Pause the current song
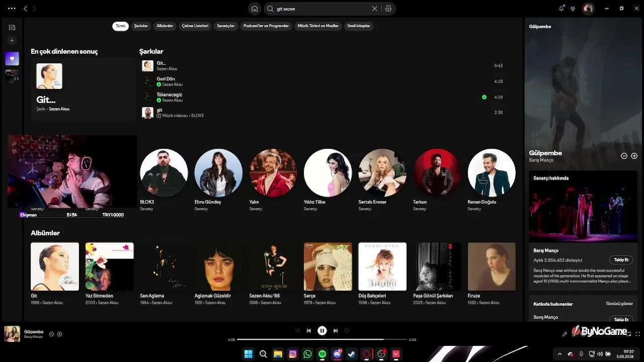644x362 pixels. [x=322, y=331]
